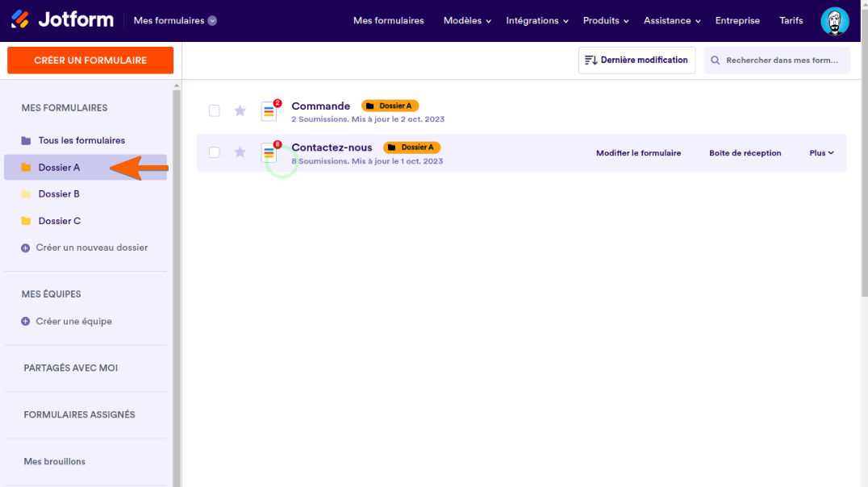Click Modifier le formulaire

(x=638, y=152)
